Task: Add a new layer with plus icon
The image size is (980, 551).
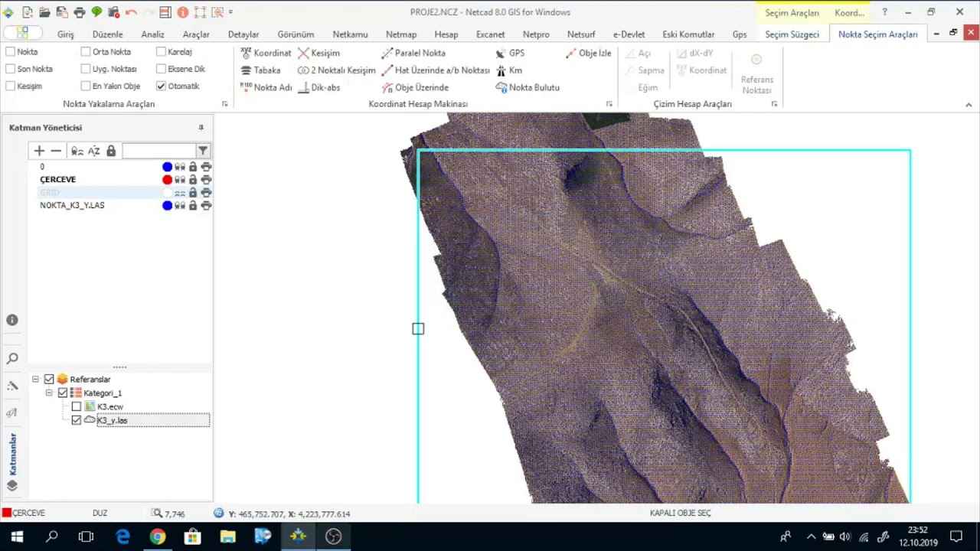Action: [39, 151]
